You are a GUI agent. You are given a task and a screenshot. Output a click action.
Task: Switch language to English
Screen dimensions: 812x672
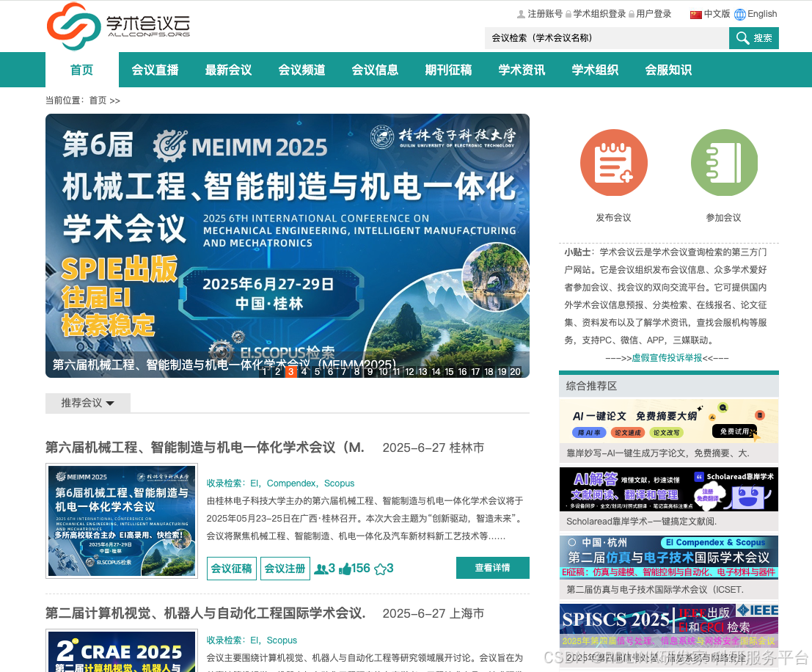tap(762, 14)
